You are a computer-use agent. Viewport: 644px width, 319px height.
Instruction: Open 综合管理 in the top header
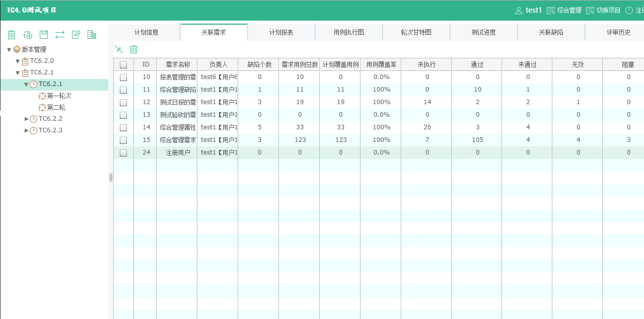click(564, 11)
